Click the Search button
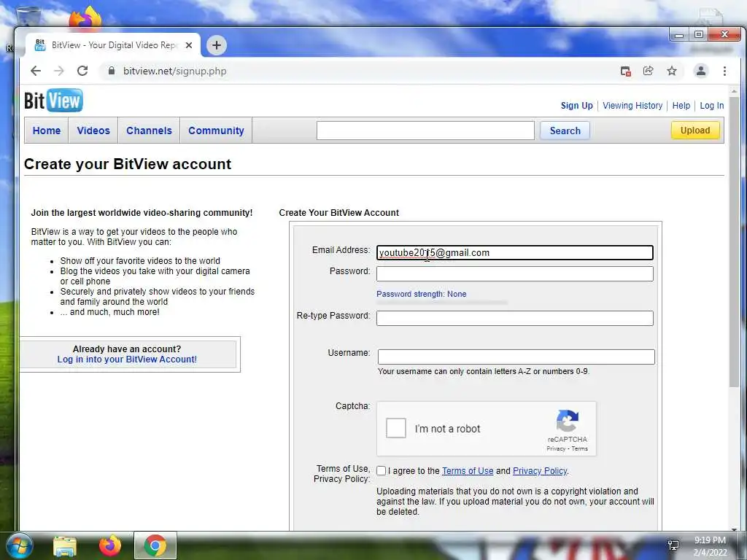Screen dimensions: 747x560 565,131
